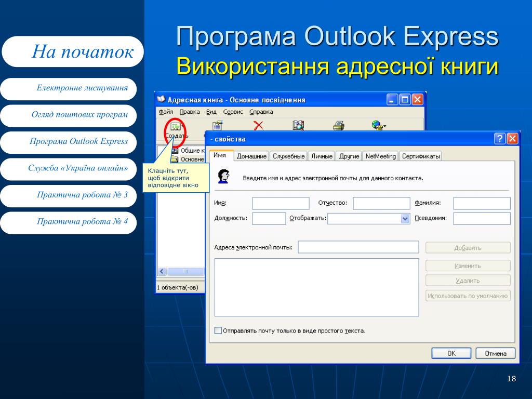Click into the Фамилия input field

click(482, 203)
